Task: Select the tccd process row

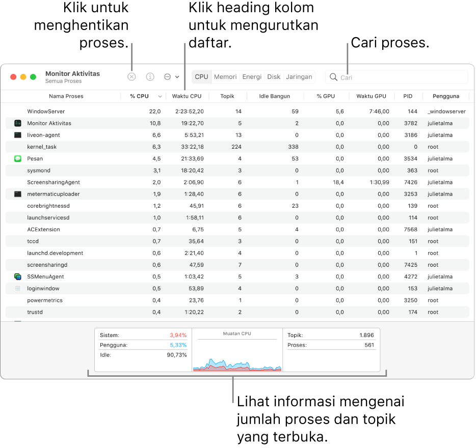Action: point(237,241)
